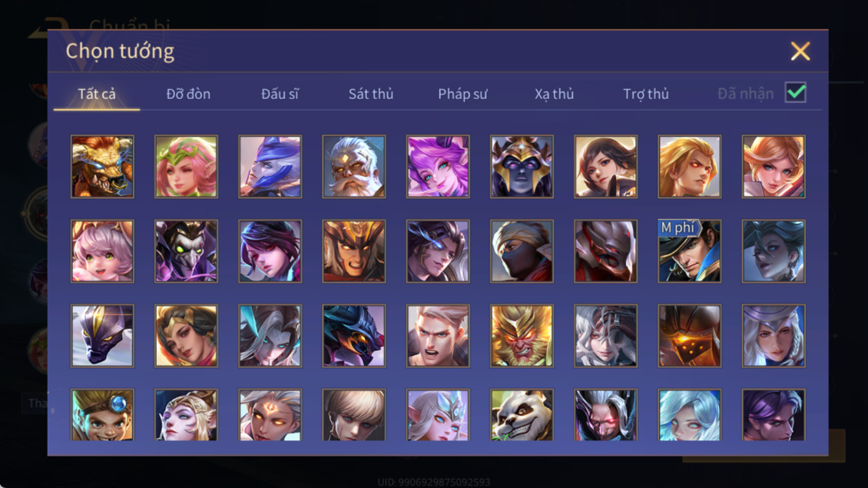The image size is (868, 488).
Task: Toggle the 'Đã nhận' checkbox
Action: tap(796, 92)
